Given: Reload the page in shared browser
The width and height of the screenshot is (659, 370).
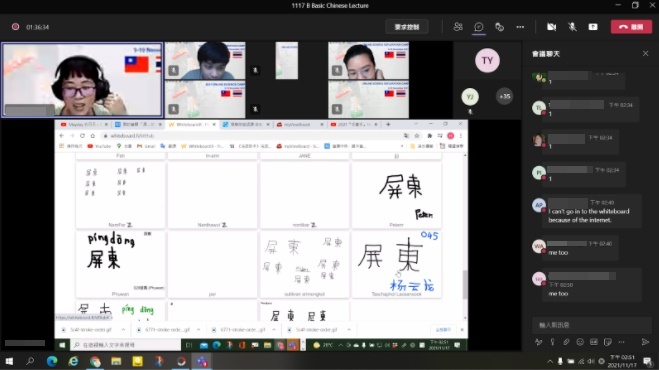Looking at the screenshot, I should (82, 136).
